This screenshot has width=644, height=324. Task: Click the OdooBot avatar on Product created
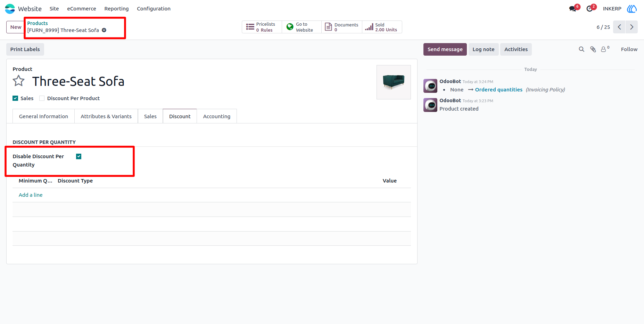[x=430, y=105]
